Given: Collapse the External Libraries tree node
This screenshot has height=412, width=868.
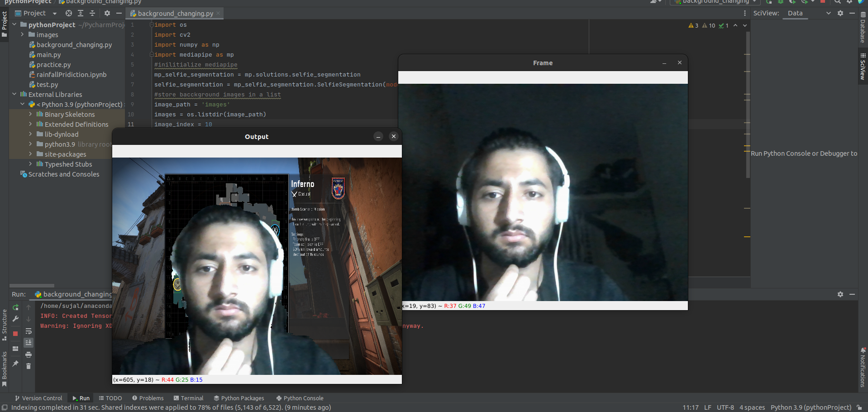Looking at the screenshot, I should point(14,94).
